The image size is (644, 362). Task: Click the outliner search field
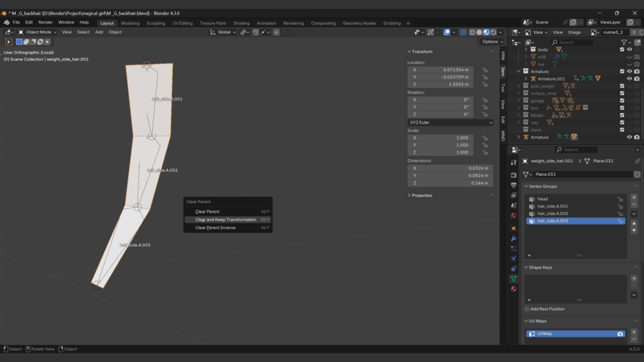(574, 42)
